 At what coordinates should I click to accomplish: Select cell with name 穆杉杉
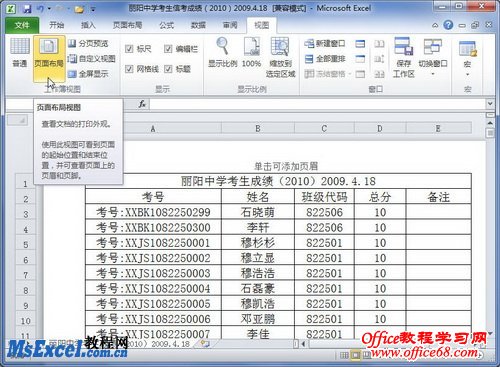pos(258,243)
